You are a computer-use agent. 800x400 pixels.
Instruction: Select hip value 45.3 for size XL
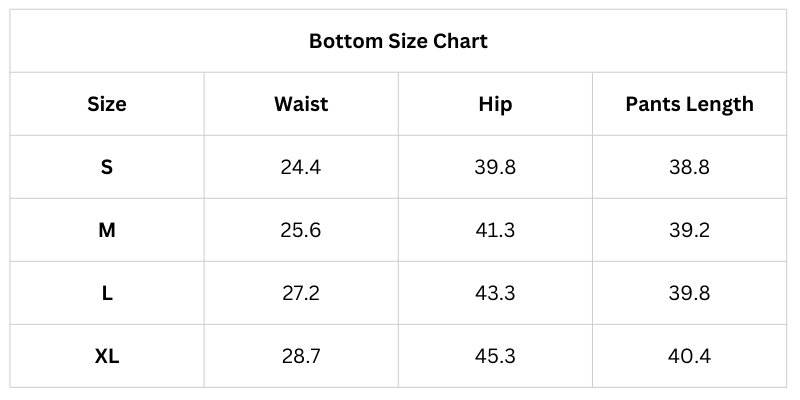[495, 356]
